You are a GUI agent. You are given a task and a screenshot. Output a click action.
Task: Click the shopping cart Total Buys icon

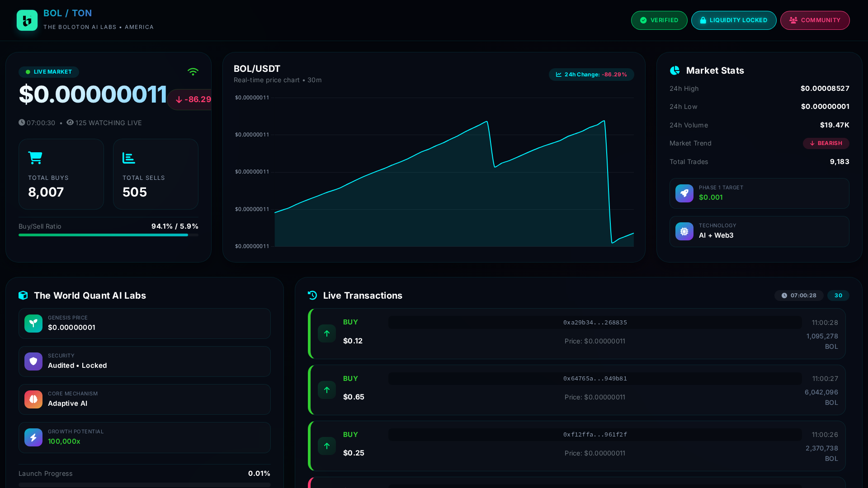pyautogui.click(x=35, y=158)
